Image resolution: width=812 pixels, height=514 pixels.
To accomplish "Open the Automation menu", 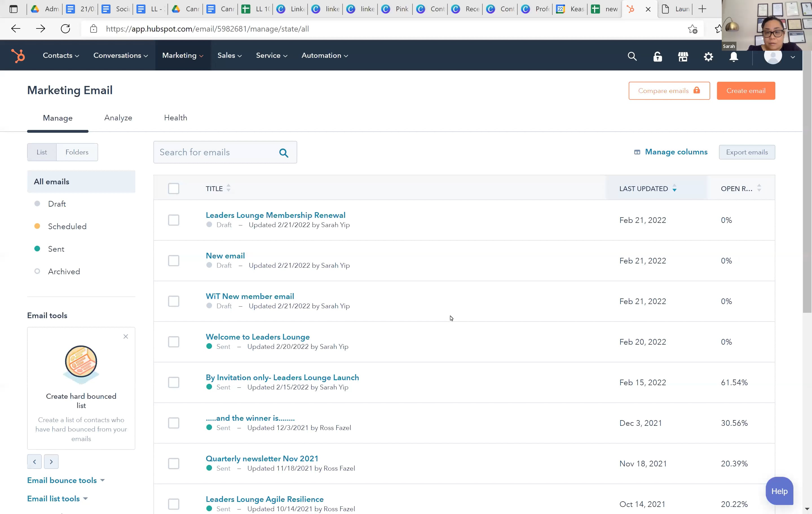I will (324, 55).
